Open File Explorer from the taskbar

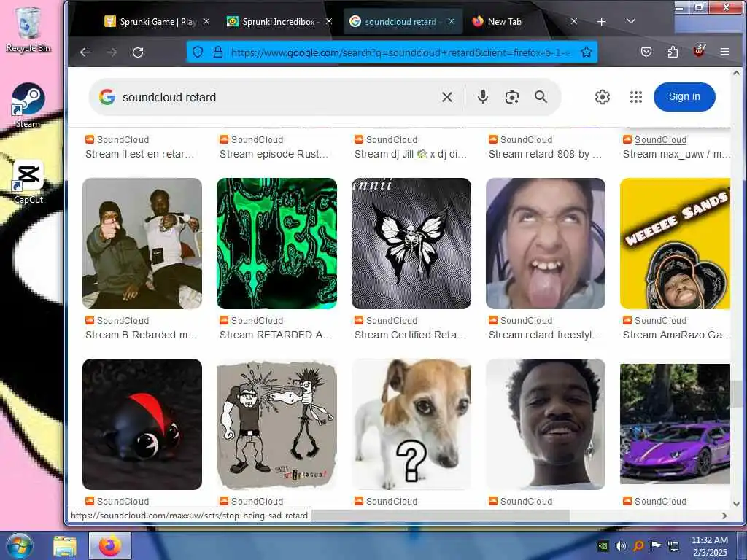tap(64, 547)
